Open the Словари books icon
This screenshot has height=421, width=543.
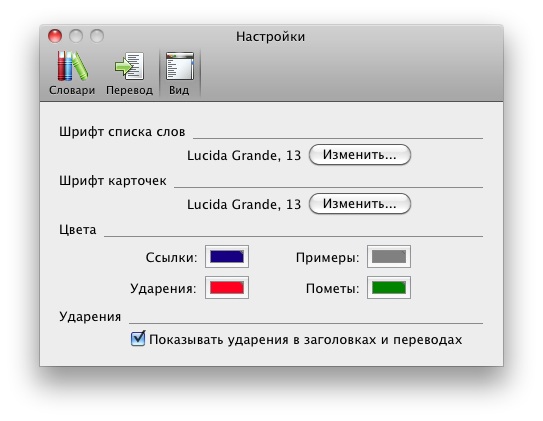(72, 66)
